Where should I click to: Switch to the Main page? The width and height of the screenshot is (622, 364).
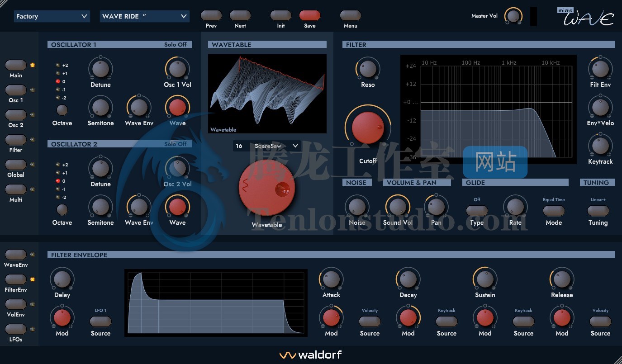click(x=16, y=65)
